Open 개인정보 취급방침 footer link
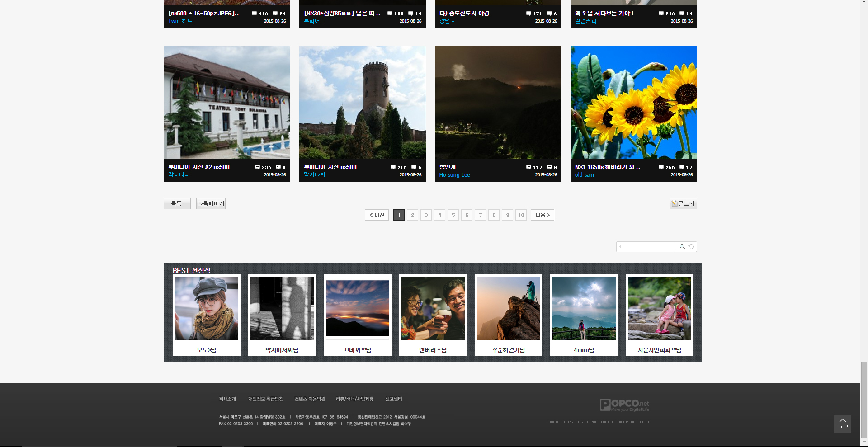This screenshot has width=868, height=447. click(265, 399)
